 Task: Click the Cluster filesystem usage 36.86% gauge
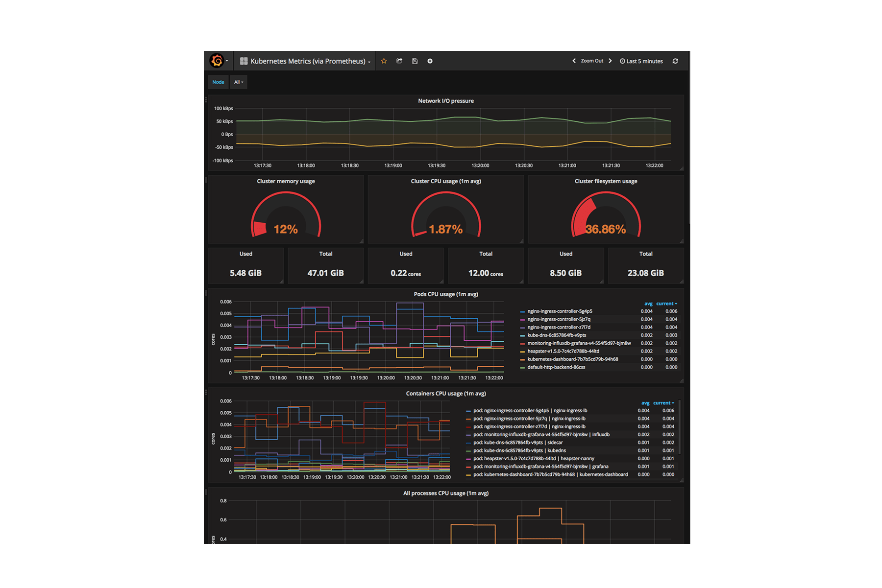coord(606,215)
